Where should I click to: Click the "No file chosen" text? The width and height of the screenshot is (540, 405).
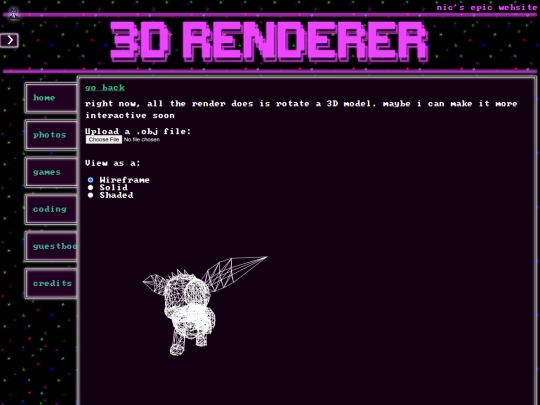pos(142,139)
